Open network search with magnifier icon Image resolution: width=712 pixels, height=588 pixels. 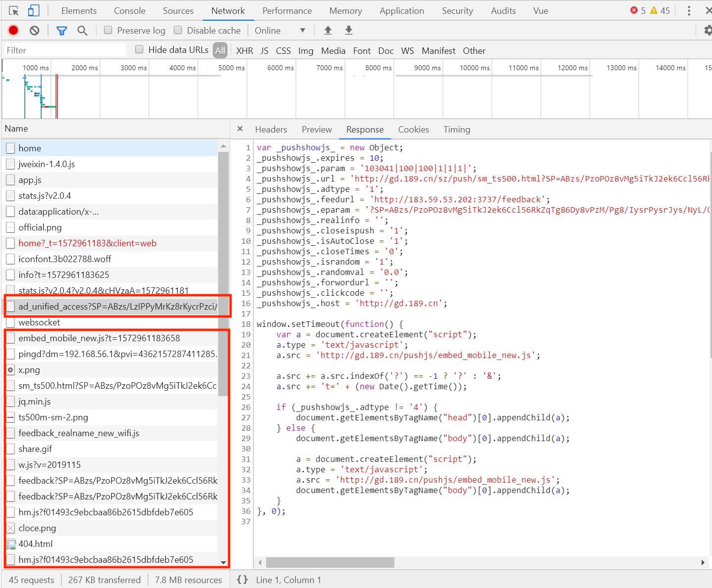tap(82, 31)
